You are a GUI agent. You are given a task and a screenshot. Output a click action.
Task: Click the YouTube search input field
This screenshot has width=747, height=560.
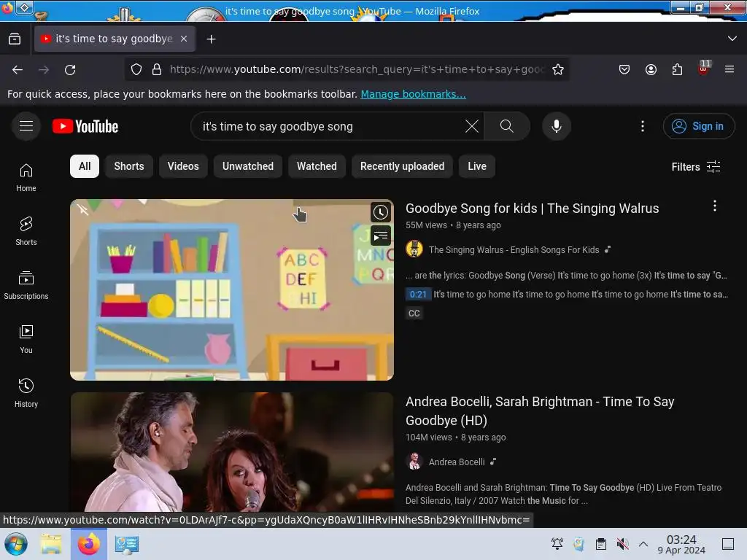click(331, 126)
